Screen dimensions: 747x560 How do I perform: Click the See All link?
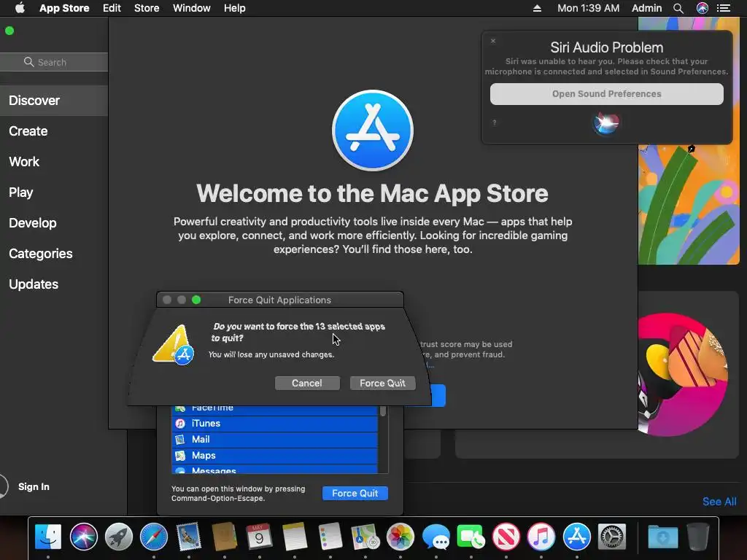tap(719, 502)
